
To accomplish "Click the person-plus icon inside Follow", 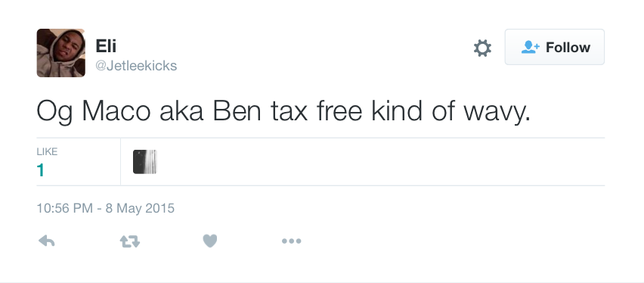I will [530, 48].
